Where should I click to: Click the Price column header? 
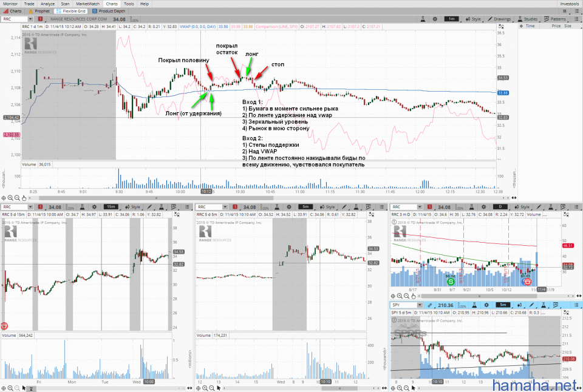556,26
